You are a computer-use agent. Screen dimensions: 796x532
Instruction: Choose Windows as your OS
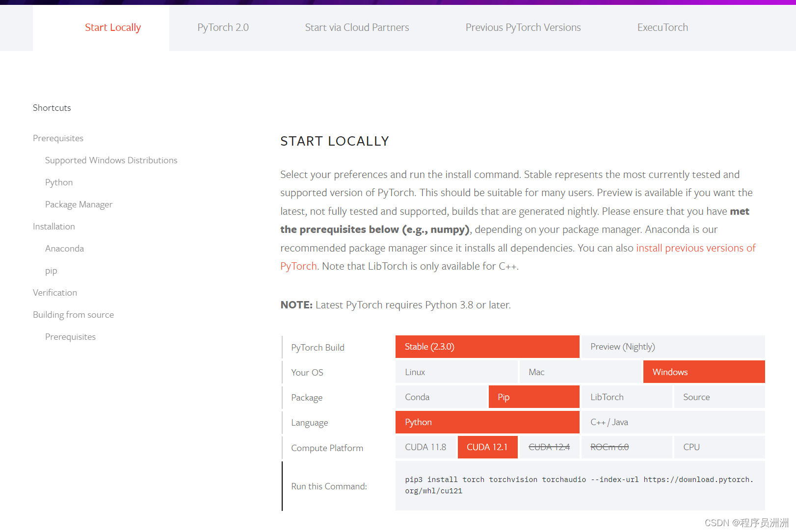[704, 372]
